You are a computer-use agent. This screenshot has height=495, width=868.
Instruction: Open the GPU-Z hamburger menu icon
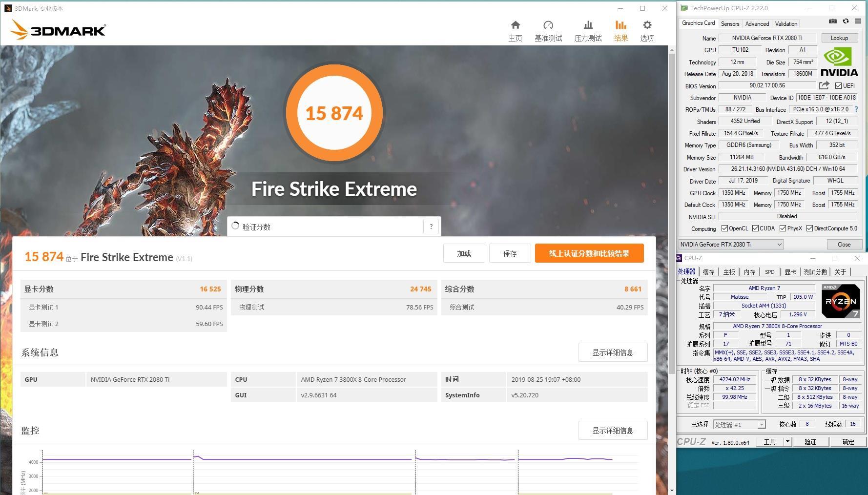858,21
